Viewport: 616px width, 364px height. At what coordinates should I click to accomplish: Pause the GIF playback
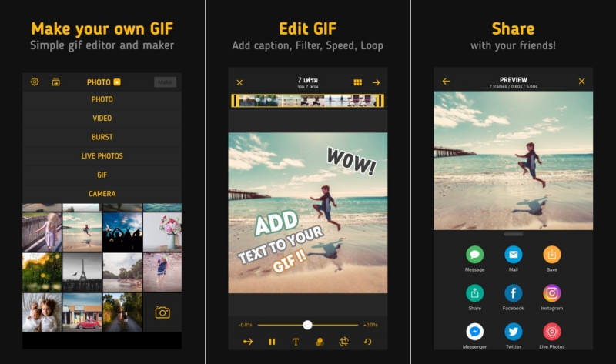pos(272,342)
